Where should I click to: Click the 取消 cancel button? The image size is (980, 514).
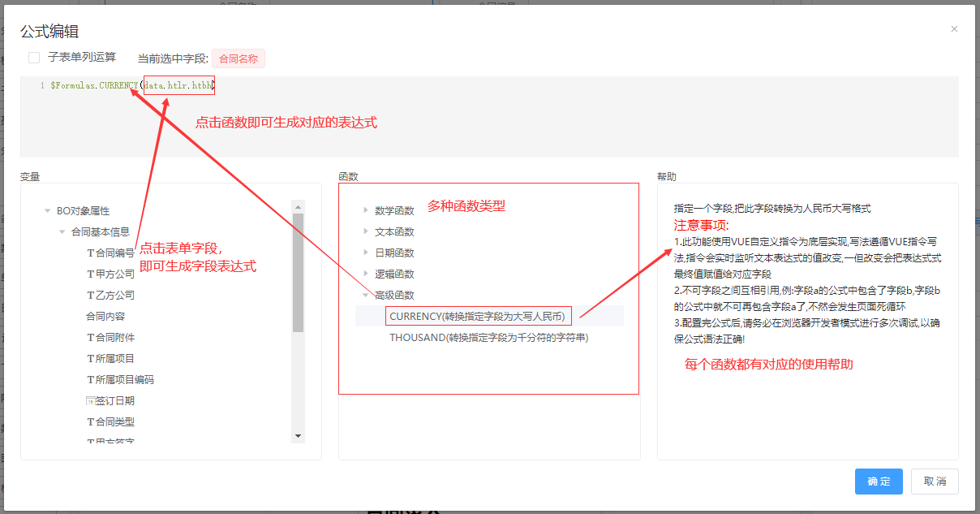935,482
